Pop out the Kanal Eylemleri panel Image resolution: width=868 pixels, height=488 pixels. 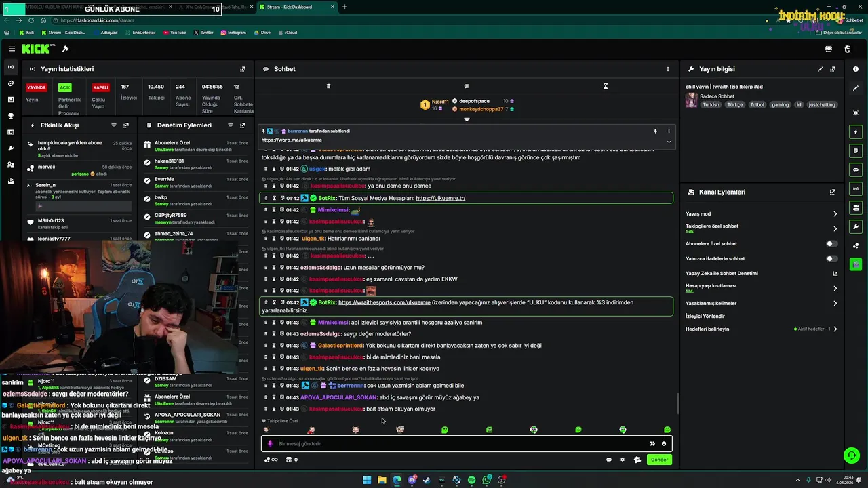[833, 192]
